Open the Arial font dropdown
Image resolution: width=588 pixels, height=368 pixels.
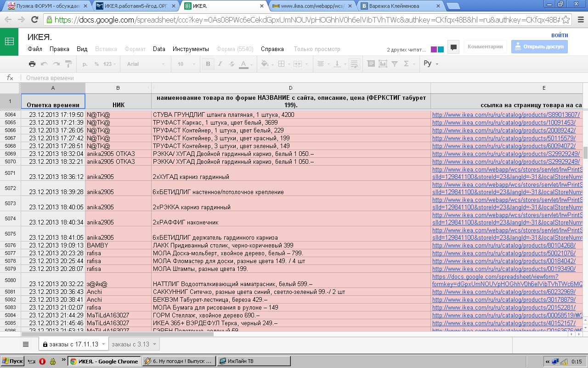[x=145, y=64]
